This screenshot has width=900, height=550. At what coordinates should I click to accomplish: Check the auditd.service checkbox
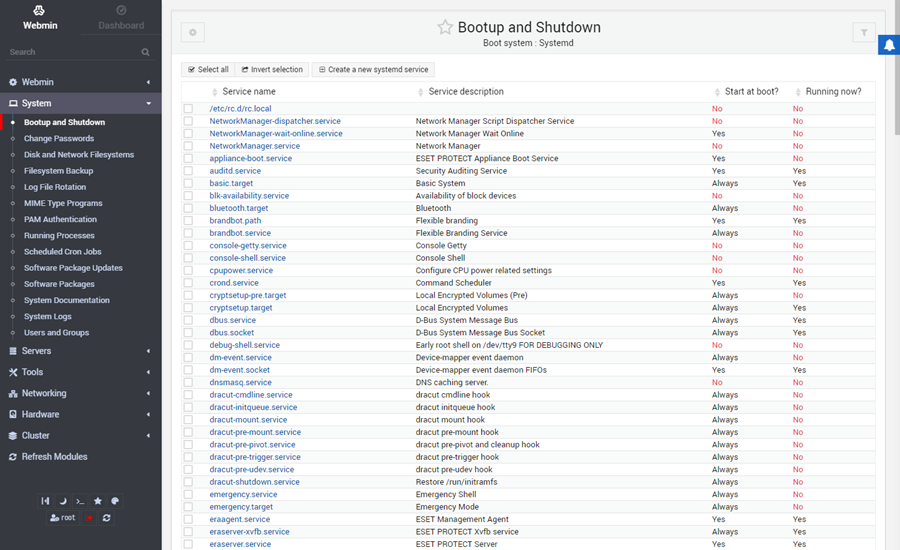click(188, 171)
